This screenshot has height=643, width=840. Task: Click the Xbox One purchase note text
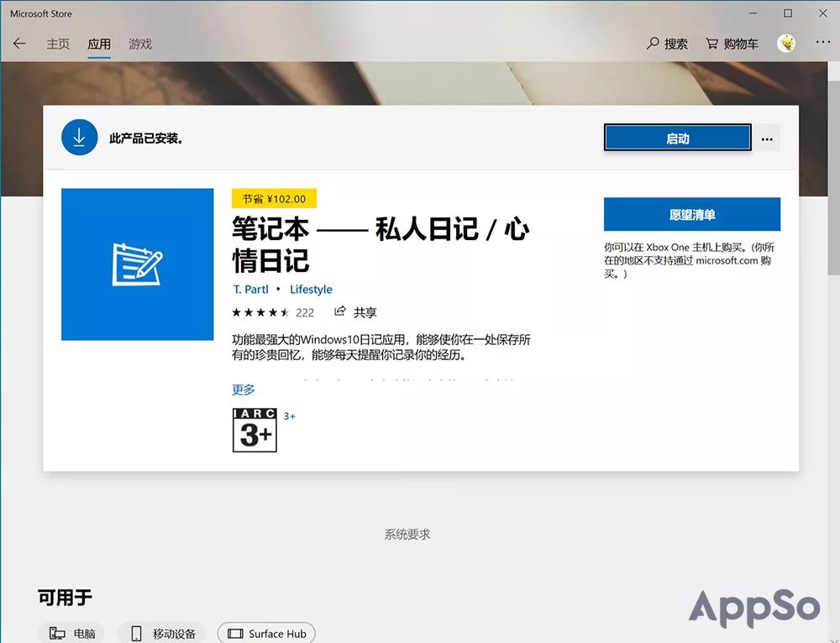(x=689, y=260)
